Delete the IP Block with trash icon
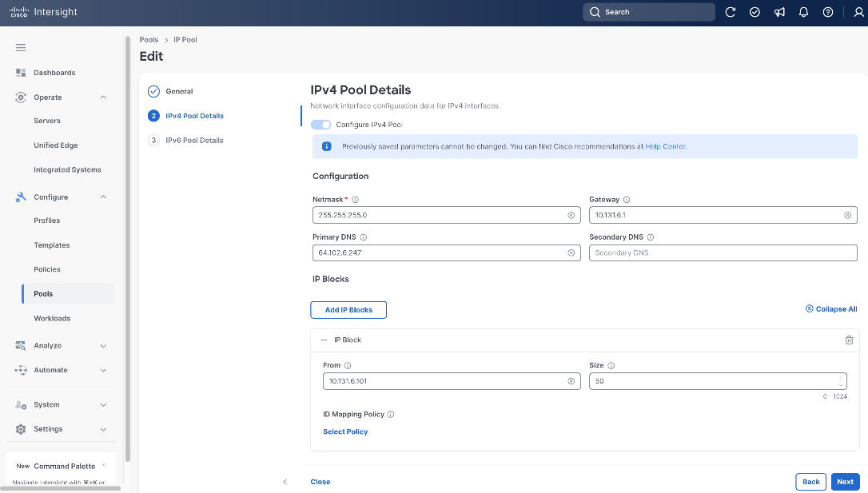The image size is (868, 493). point(849,340)
